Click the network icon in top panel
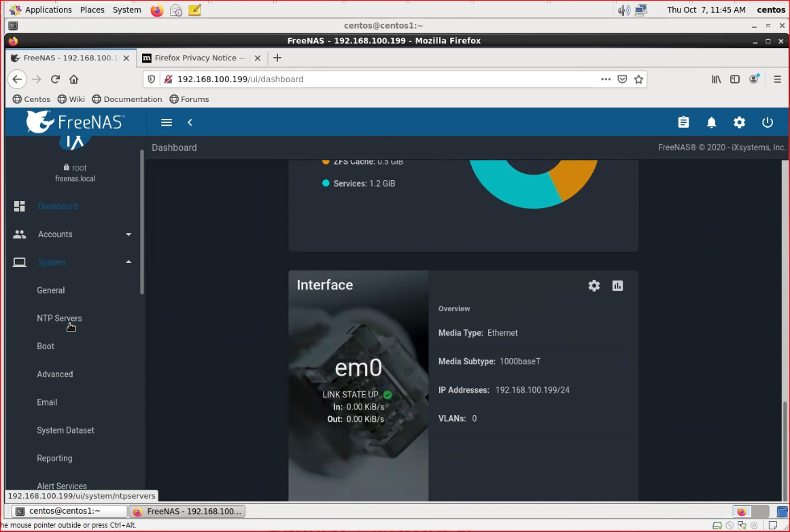790x532 pixels. (x=641, y=10)
